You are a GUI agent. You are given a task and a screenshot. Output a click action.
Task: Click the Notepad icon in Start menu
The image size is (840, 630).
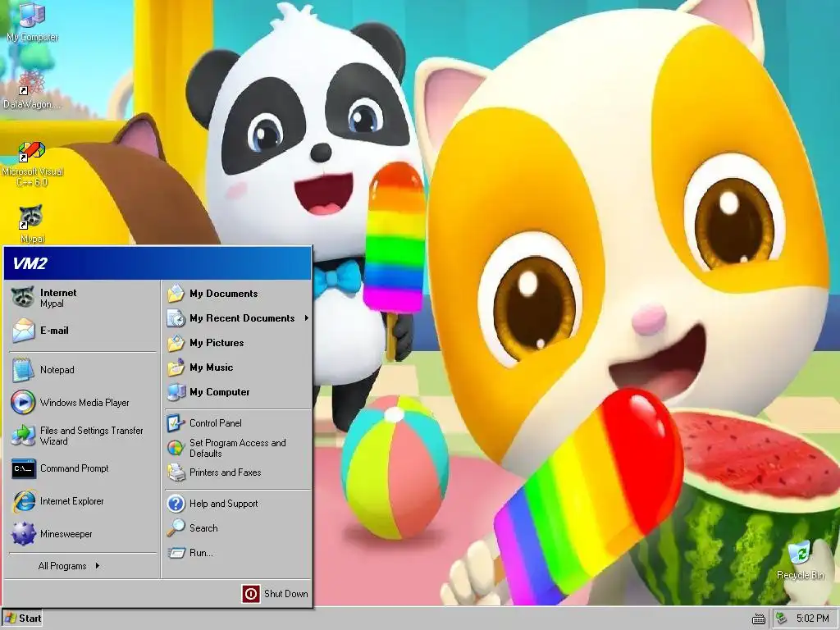(23, 370)
